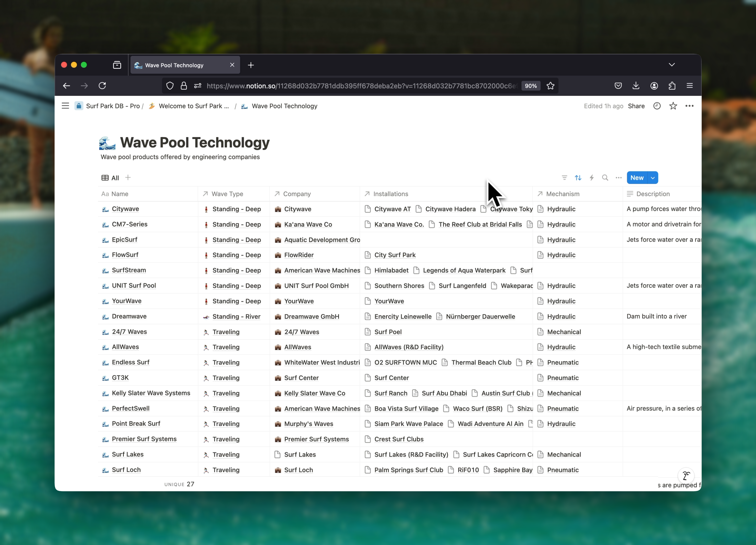Click the Pocket save icon
The height and width of the screenshot is (545, 756).
coord(618,86)
